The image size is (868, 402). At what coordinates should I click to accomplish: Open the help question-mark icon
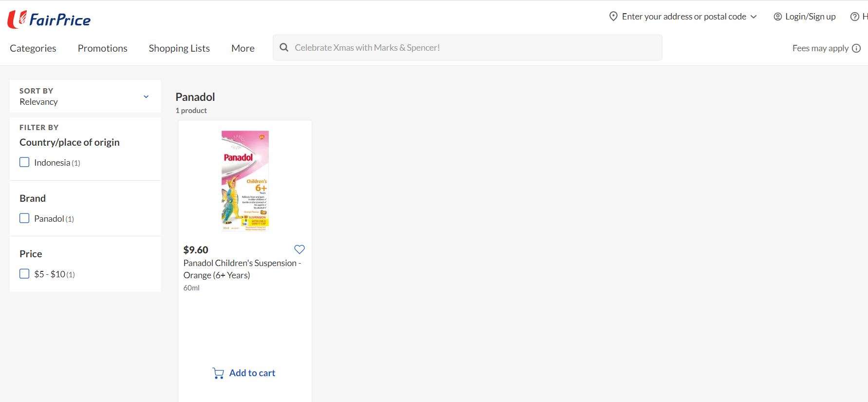(854, 17)
